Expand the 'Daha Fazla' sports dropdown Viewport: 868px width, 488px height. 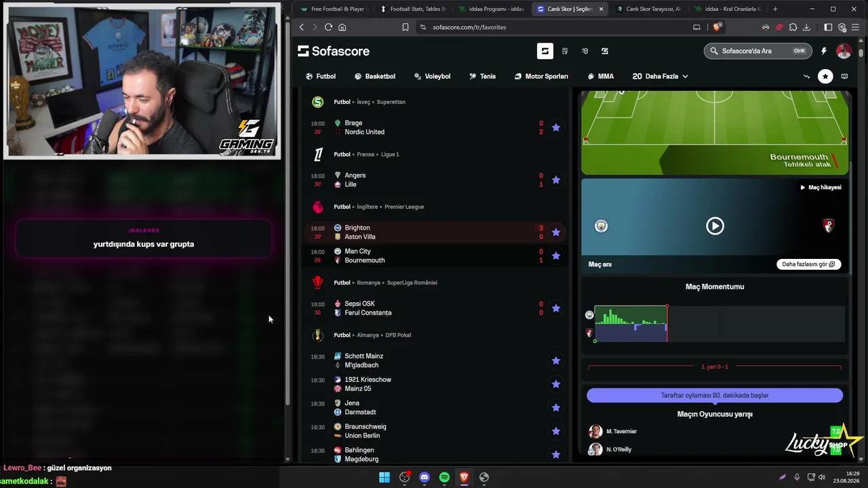(660, 77)
